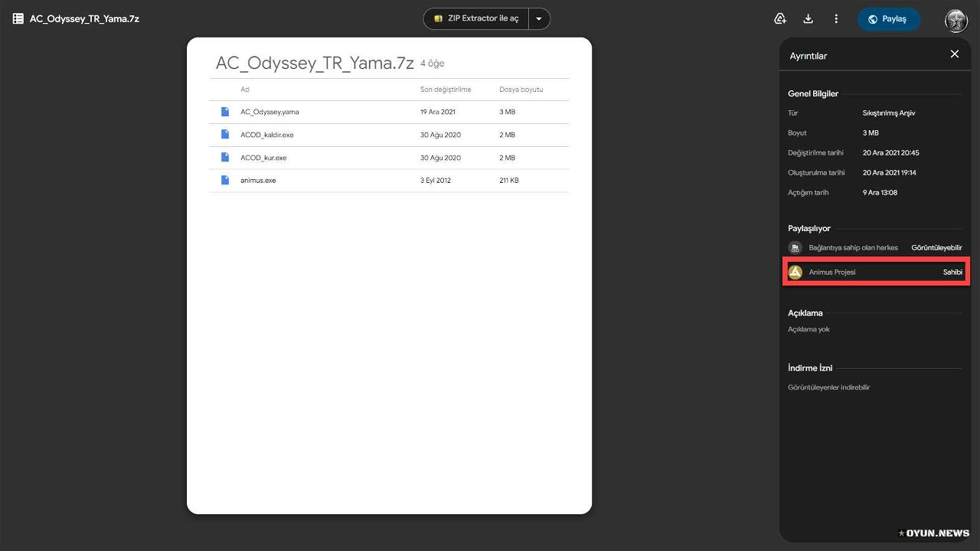Select the ACOD_kur.exe file name
Image resolution: width=980 pixels, height=551 pixels.
pos(263,158)
